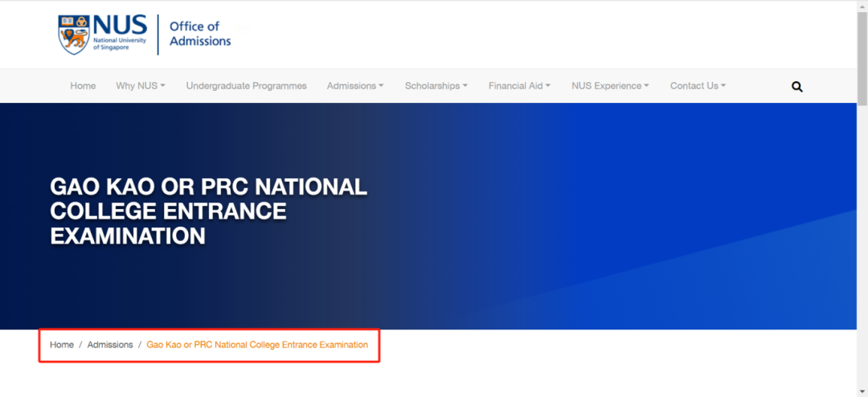Expand the Contact Us dropdown

pos(698,86)
